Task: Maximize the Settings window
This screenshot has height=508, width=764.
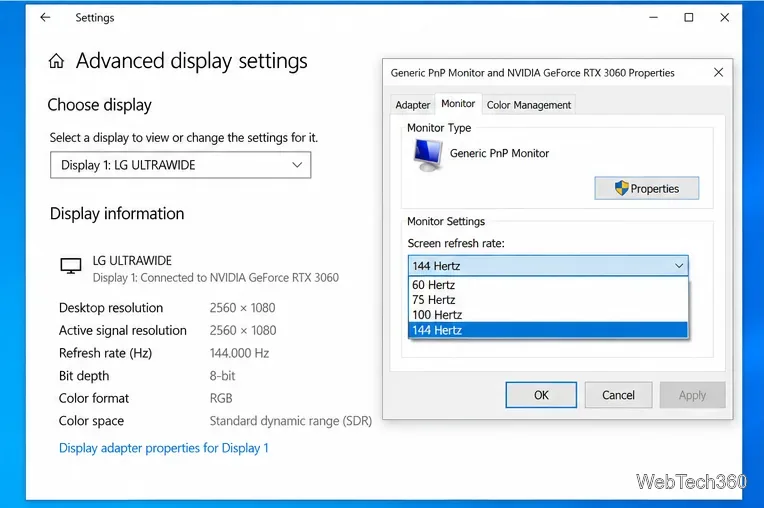Action: click(x=688, y=18)
